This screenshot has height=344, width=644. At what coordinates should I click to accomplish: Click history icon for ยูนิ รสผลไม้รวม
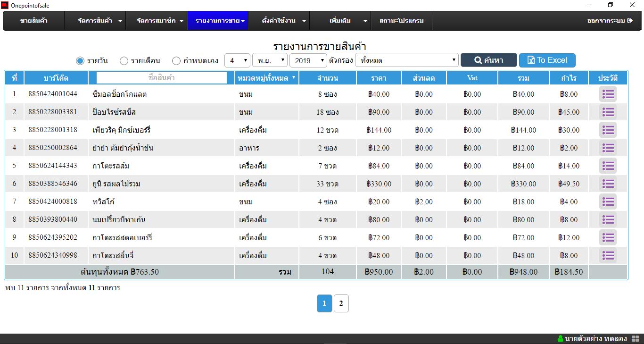[x=608, y=184]
